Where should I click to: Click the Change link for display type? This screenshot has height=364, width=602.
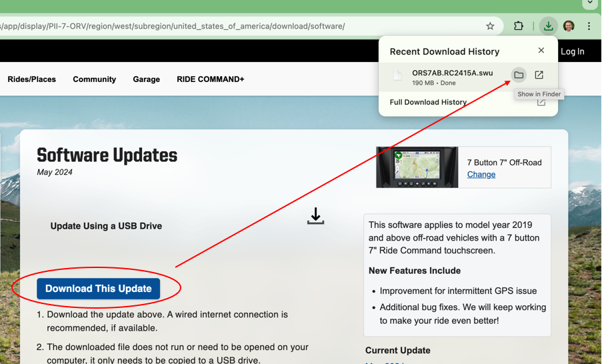pos(481,175)
